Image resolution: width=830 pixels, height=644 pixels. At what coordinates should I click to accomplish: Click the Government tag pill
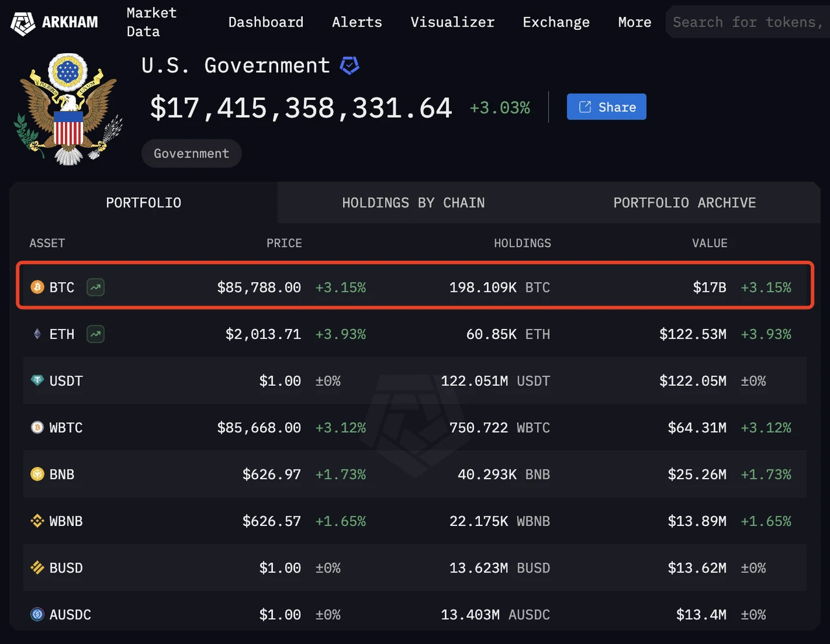[x=191, y=154]
